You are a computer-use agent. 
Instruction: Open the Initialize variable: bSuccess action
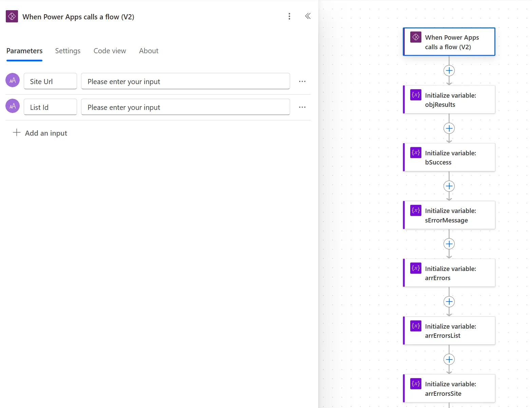(x=449, y=157)
